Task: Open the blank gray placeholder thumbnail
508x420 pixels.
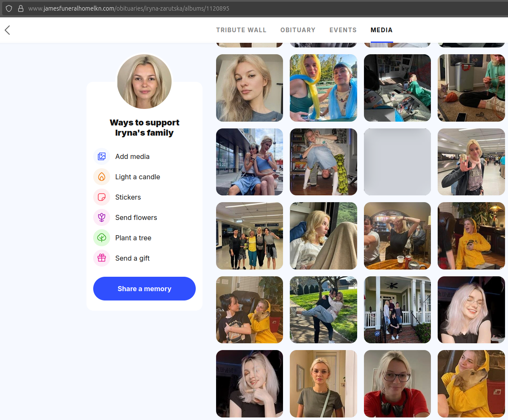Action: [x=397, y=162]
